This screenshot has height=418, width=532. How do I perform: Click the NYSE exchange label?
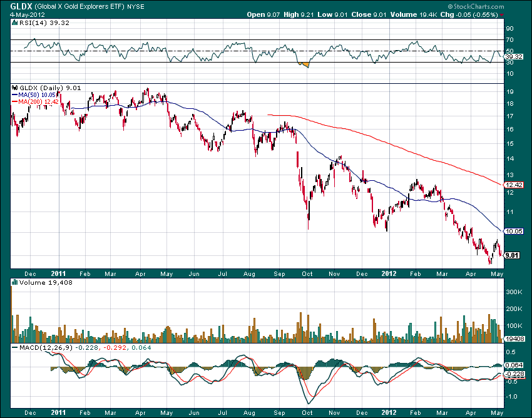[135, 6]
